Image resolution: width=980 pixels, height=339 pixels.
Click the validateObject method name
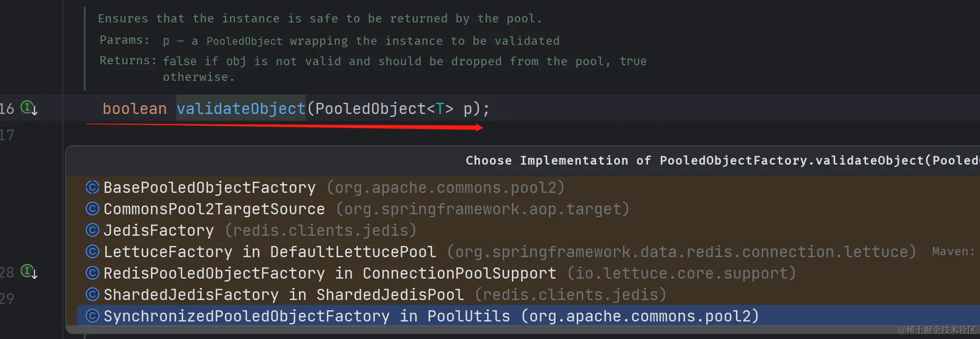click(241, 109)
